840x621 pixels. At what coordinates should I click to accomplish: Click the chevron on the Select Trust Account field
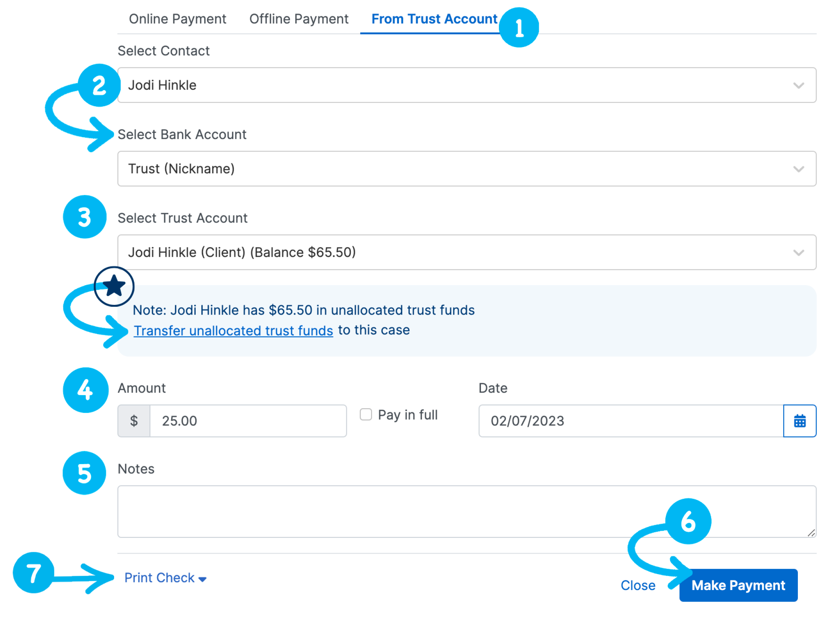click(799, 252)
